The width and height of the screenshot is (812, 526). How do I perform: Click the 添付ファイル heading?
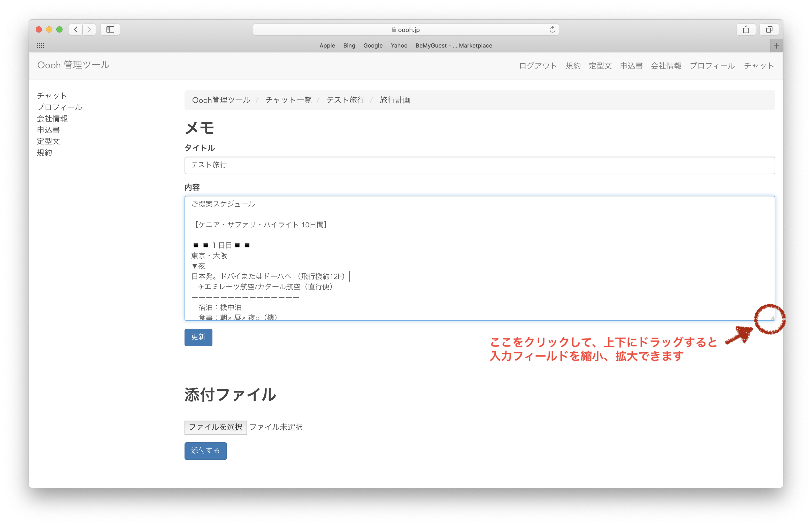(230, 395)
